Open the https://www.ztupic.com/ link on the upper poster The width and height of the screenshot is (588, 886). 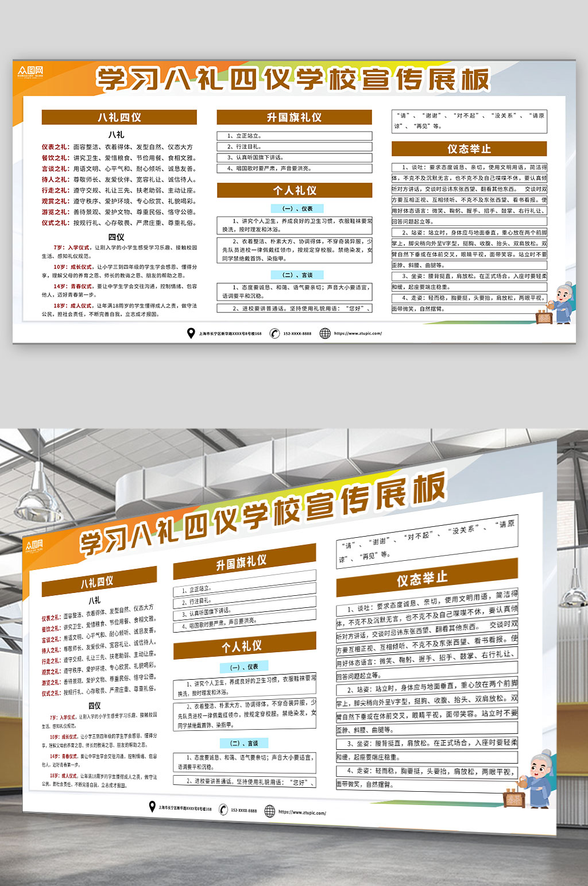[x=358, y=333]
